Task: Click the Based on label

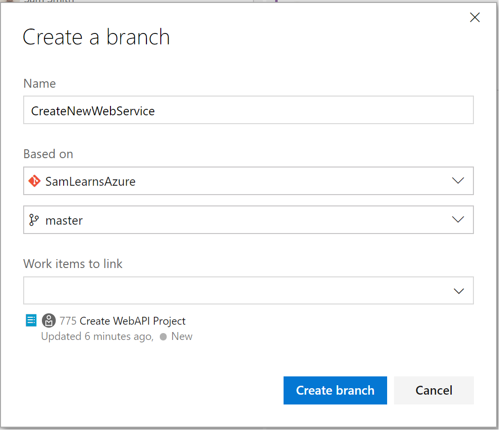Action: pos(48,154)
